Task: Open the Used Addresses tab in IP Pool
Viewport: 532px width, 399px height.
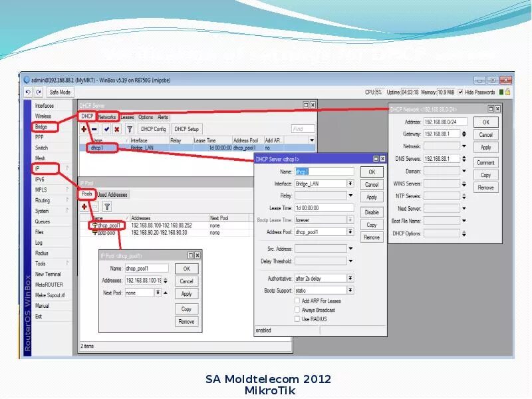Action: click(x=112, y=195)
